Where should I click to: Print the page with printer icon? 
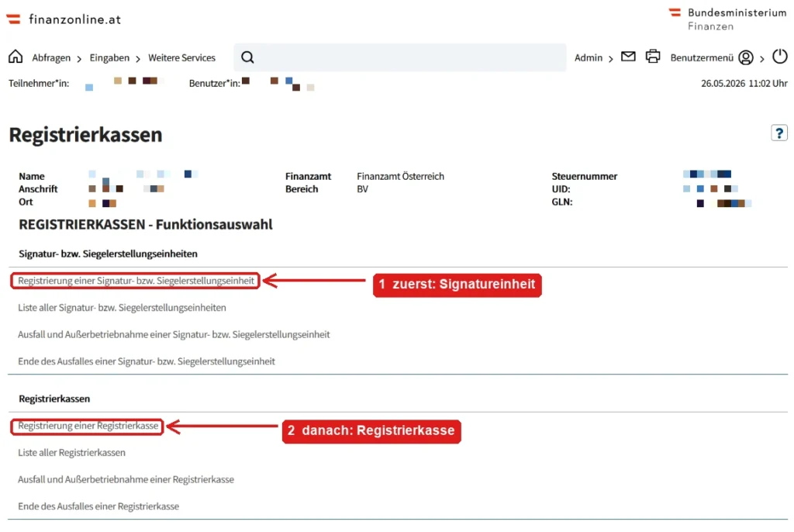coord(653,57)
